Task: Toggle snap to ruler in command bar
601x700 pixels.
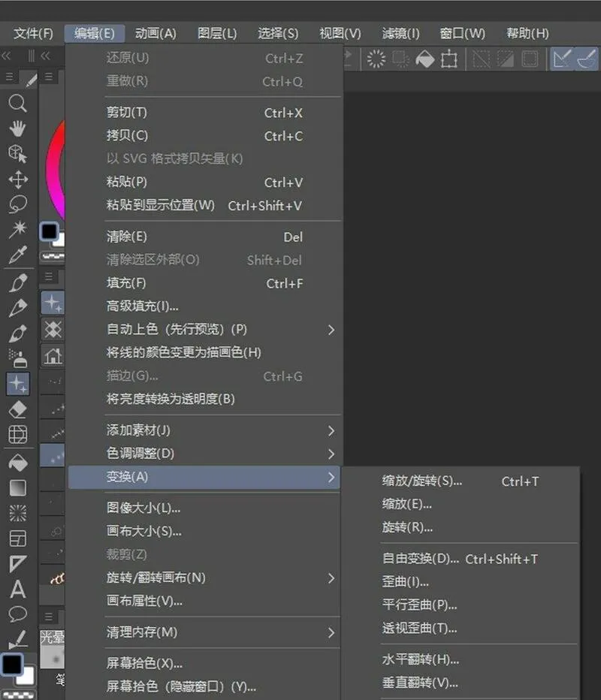Action: coord(560,59)
